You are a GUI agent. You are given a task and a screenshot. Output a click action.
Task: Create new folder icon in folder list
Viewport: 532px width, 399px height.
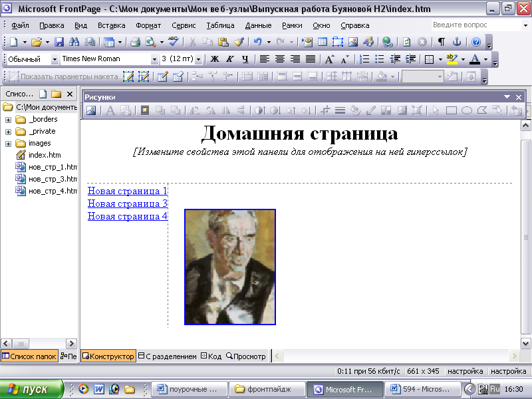[57, 94]
